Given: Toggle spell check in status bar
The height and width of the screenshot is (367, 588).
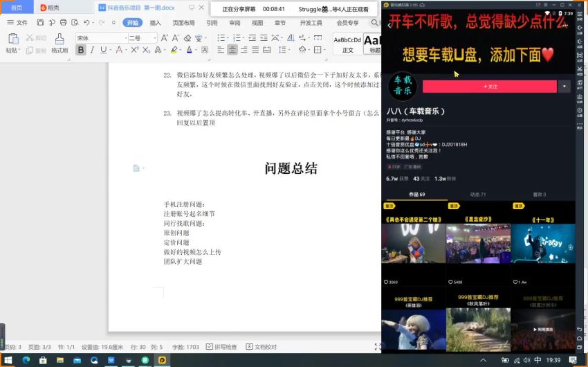Looking at the screenshot, I should (x=221, y=347).
